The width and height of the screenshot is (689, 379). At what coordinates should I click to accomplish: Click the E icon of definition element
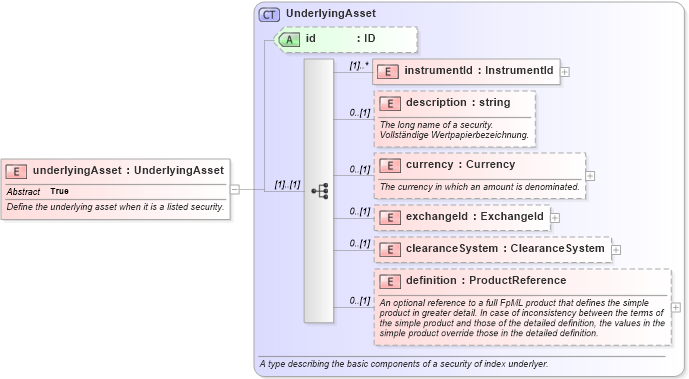pyautogui.click(x=390, y=282)
